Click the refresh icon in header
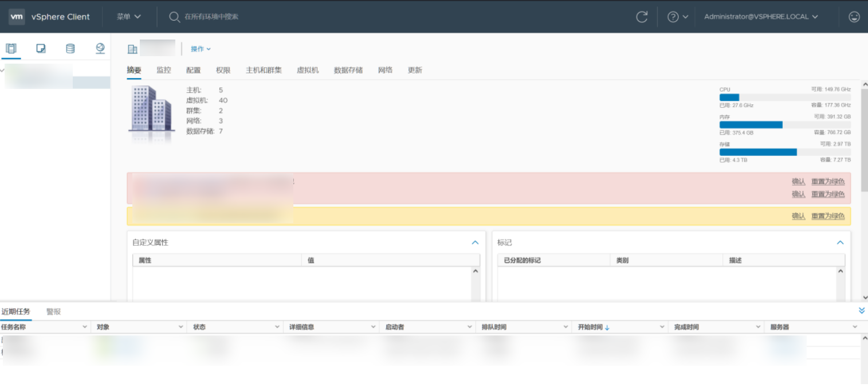The image size is (868, 387). click(642, 17)
